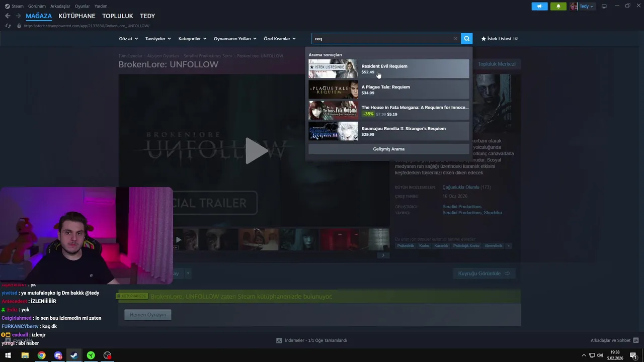
Task: Click the Gelişmiş Arama button
Action: [388, 149]
